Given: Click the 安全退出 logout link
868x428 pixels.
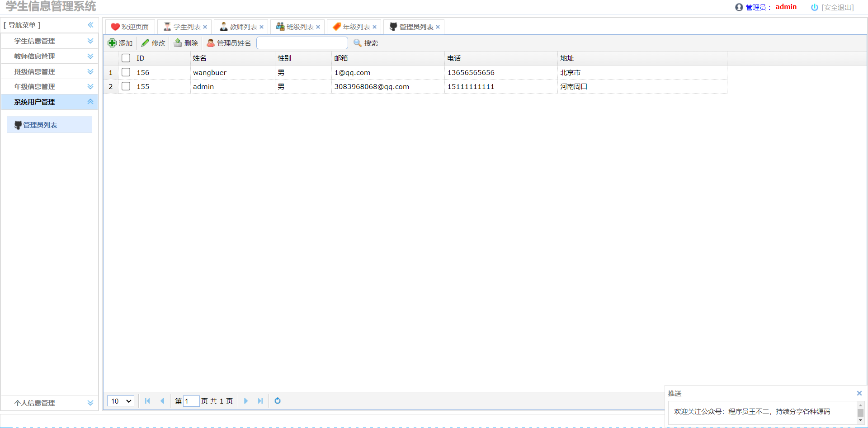Looking at the screenshot, I should click(837, 7).
